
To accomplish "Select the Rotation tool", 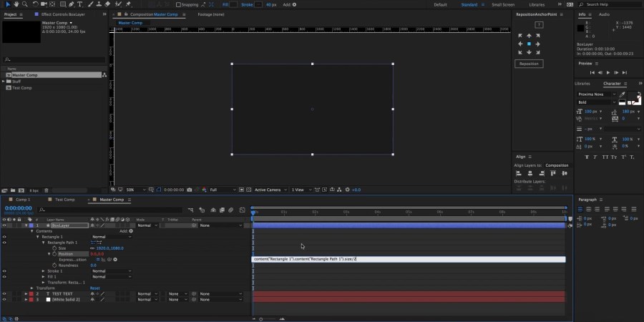I will click(x=35, y=4).
